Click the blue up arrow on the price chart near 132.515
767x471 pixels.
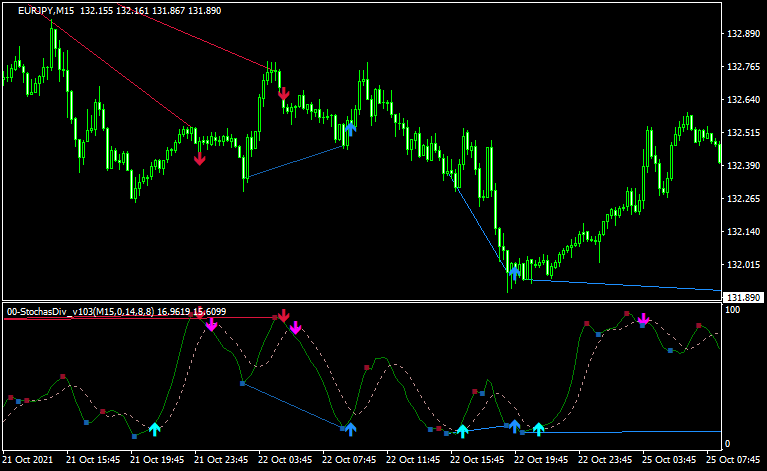coord(351,127)
